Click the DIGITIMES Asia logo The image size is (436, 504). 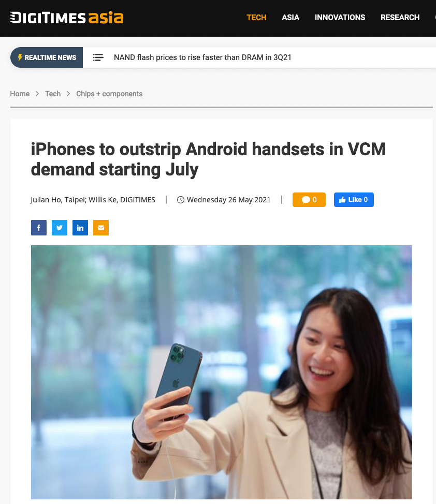67,18
